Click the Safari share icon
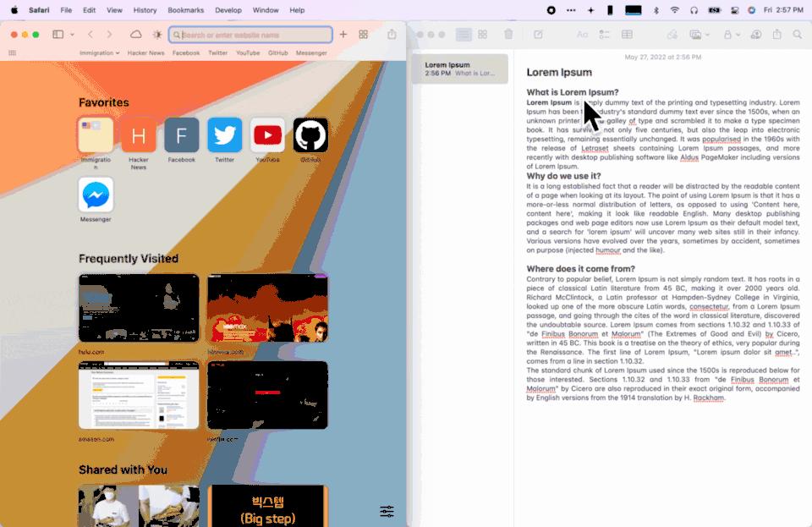Viewport: 812px width, 527px height. click(392, 35)
